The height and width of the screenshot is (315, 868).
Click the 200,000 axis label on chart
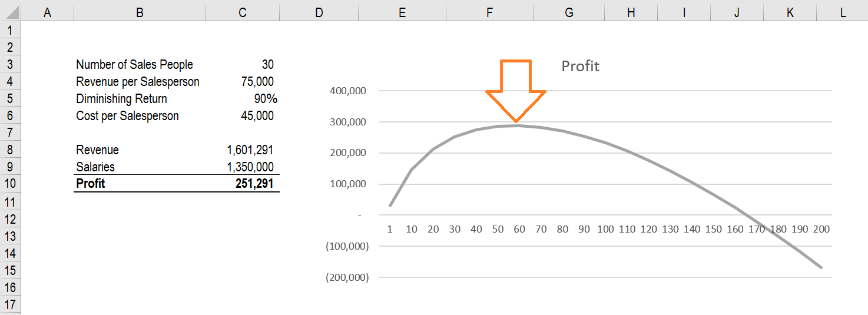347,153
